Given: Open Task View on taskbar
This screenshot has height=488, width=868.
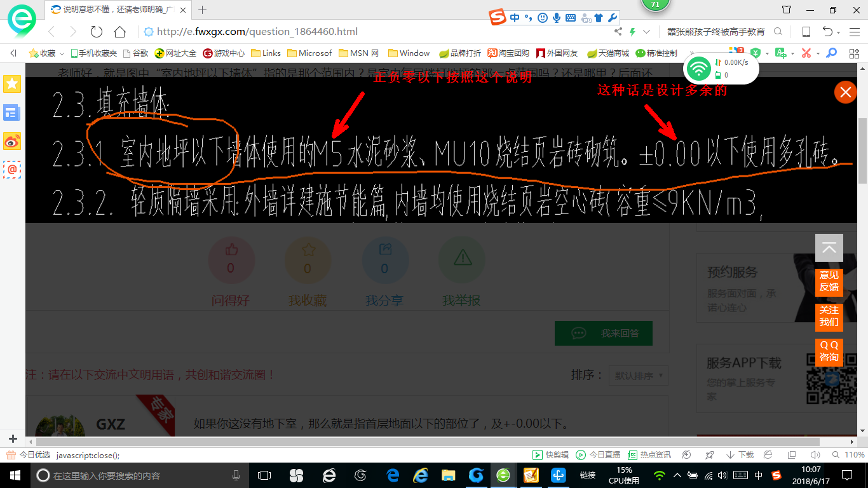Looking at the screenshot, I should (264, 475).
